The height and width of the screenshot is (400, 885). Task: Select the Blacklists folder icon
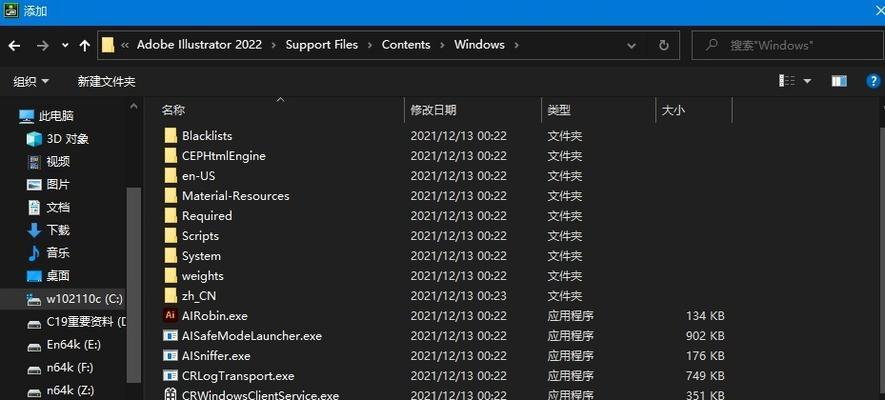pos(171,136)
